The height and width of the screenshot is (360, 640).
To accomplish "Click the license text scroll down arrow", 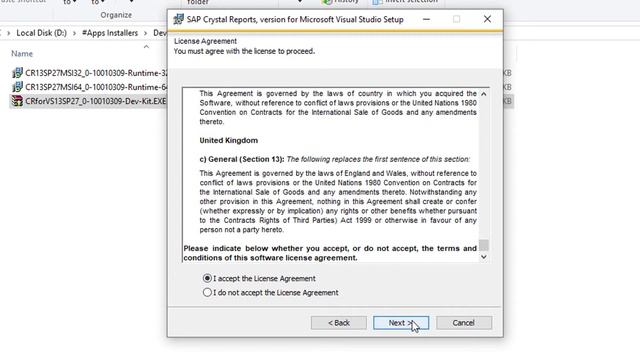I will 484,257.
